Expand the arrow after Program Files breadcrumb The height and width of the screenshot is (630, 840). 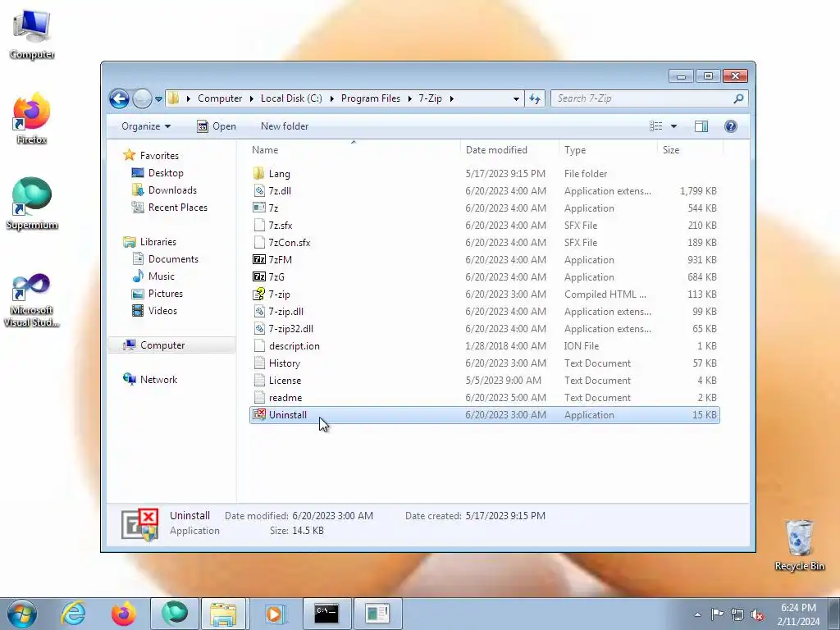pyautogui.click(x=410, y=98)
